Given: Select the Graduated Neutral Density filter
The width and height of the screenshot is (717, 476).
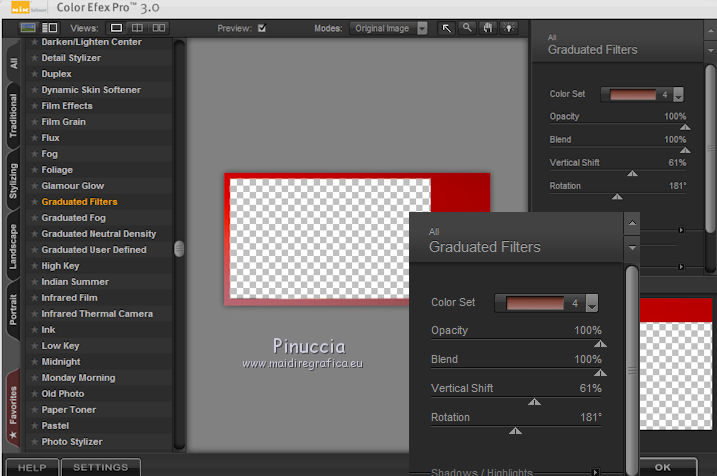Looking at the screenshot, I should (x=99, y=234).
